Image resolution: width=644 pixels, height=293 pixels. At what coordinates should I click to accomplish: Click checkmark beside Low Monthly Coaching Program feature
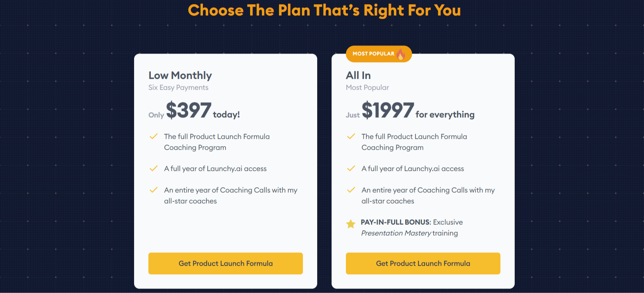[153, 136]
